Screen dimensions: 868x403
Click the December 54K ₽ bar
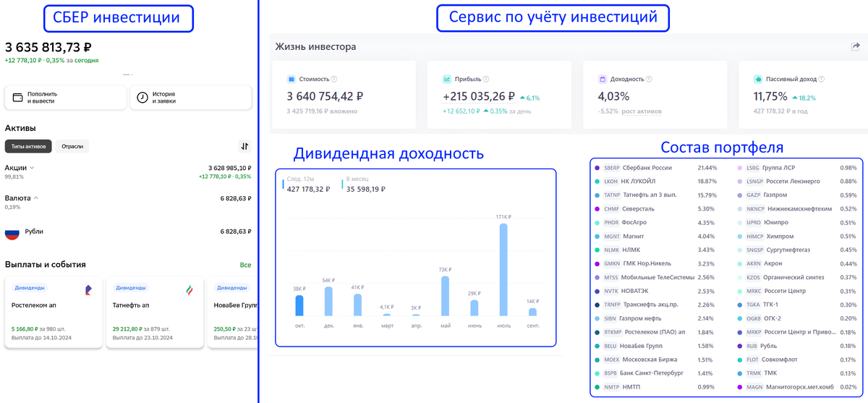tap(328, 301)
